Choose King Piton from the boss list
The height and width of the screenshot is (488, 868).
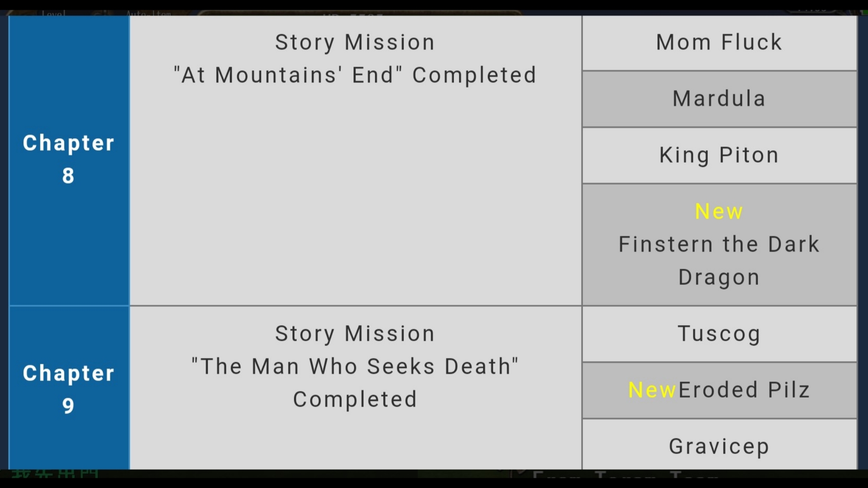pyautogui.click(x=719, y=155)
